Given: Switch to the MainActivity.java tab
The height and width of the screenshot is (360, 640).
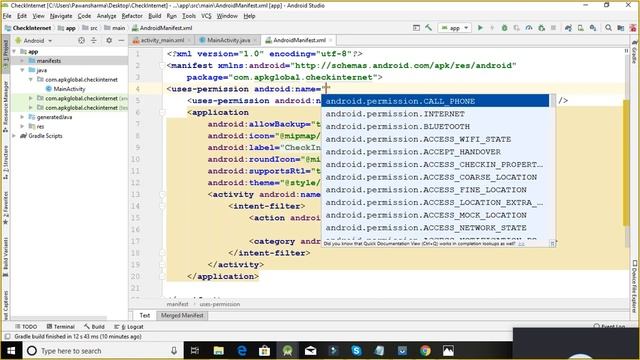Looking at the screenshot, I should tap(228, 40).
